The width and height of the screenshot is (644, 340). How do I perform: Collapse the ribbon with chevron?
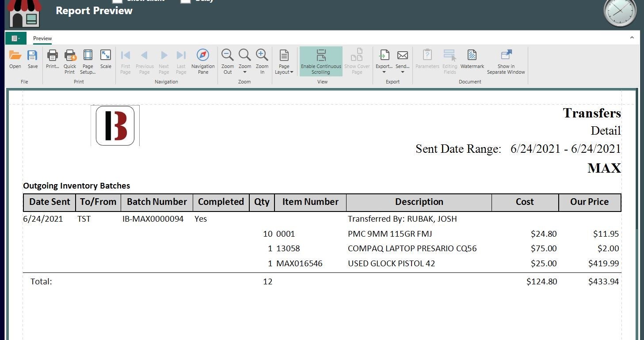(x=632, y=38)
